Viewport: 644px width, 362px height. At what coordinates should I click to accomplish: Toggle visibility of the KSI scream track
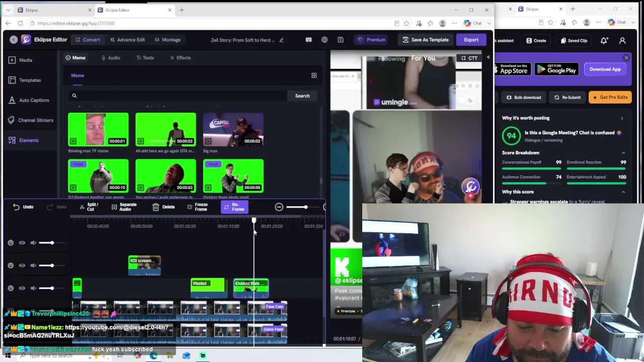click(22, 265)
